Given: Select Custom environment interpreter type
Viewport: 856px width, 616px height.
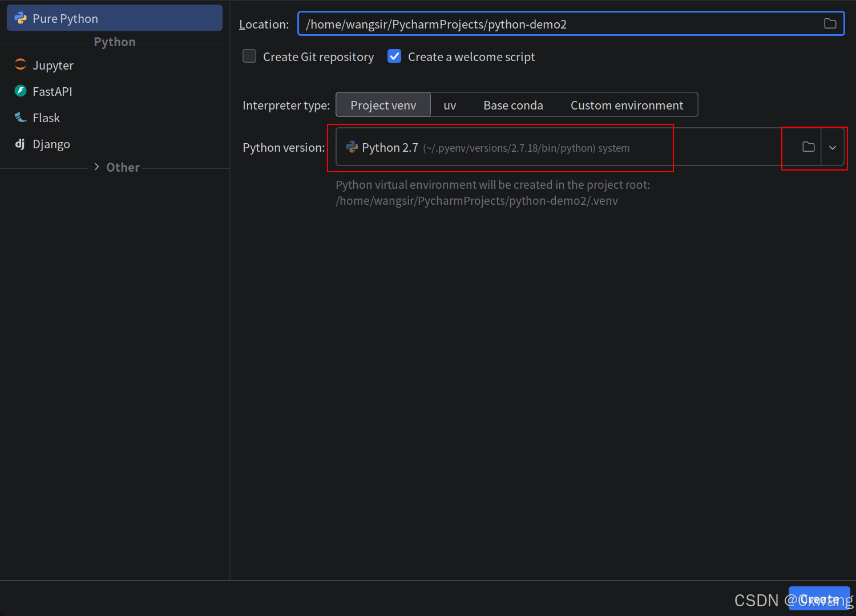Looking at the screenshot, I should pos(627,105).
